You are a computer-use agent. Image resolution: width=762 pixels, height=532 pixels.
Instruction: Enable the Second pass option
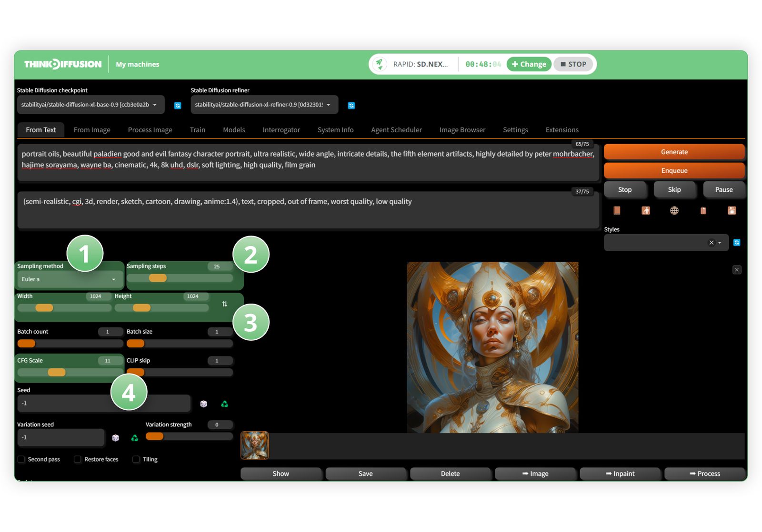[21, 459]
